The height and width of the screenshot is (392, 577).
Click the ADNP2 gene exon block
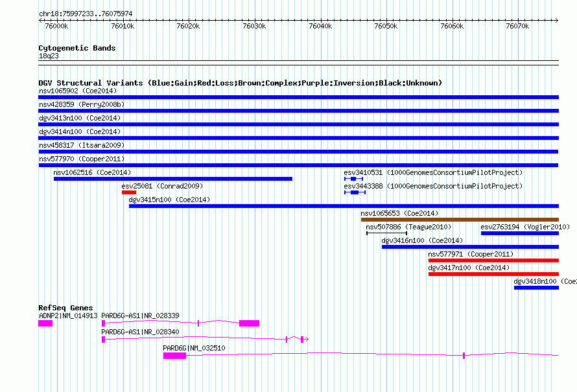(x=45, y=323)
